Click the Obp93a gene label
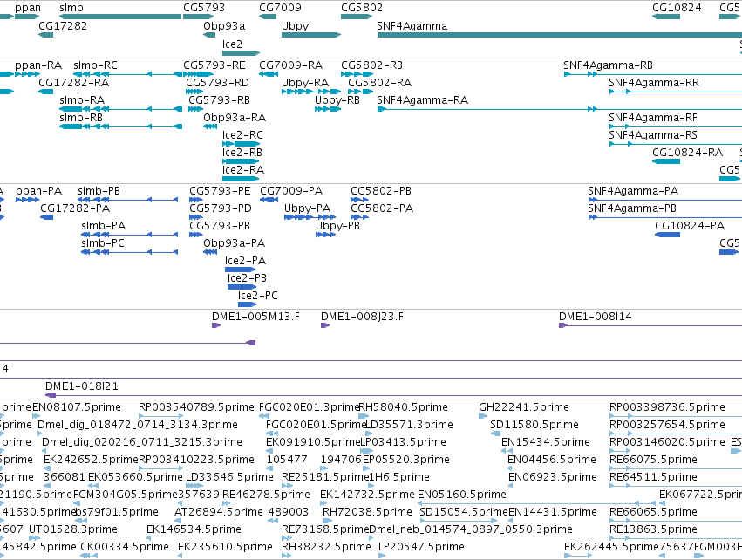 224,25
